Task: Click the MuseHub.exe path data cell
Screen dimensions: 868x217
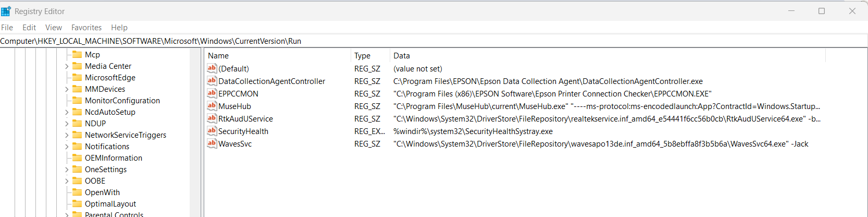Action: [606, 106]
